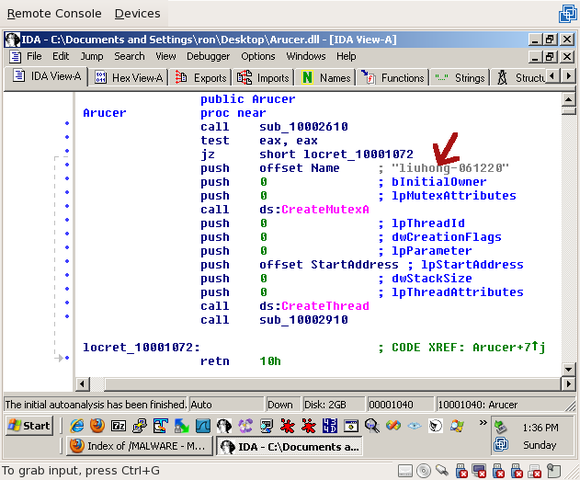Launch the green arrow icon in quick launch
This screenshot has height=480, width=580.
tap(182, 426)
